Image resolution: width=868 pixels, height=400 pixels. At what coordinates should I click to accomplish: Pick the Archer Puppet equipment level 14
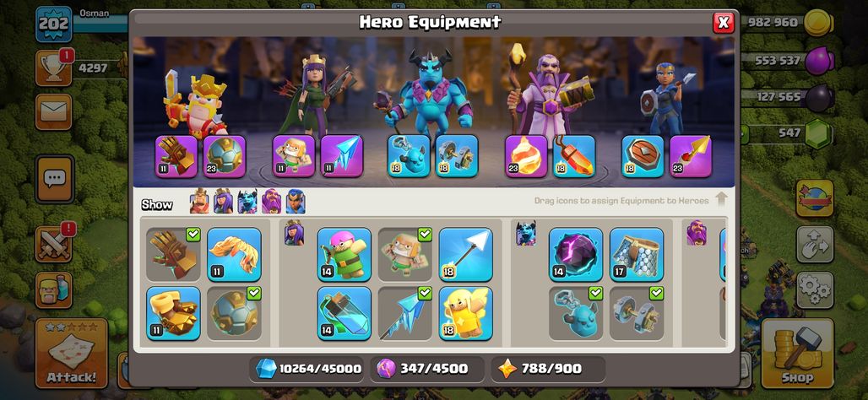tap(344, 255)
